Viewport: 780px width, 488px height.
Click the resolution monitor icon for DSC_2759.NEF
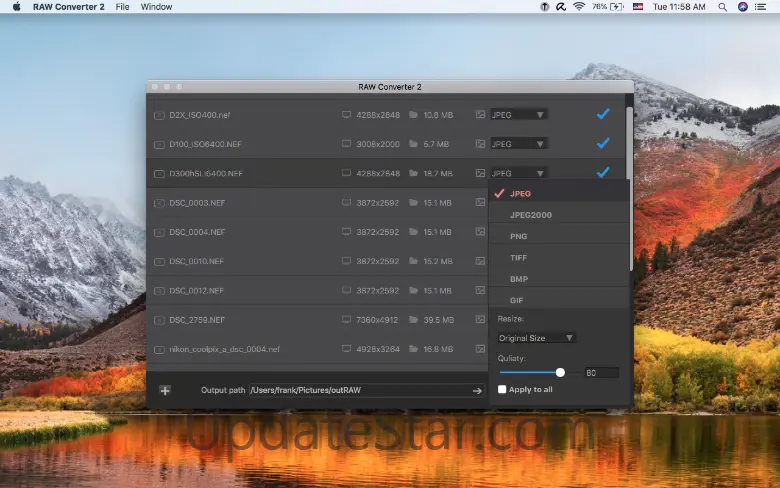tap(347, 320)
